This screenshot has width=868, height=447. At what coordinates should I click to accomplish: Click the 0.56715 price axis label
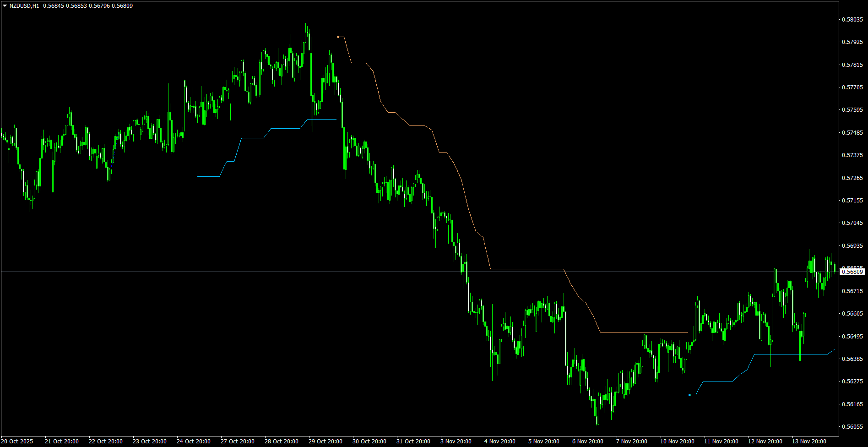click(852, 291)
